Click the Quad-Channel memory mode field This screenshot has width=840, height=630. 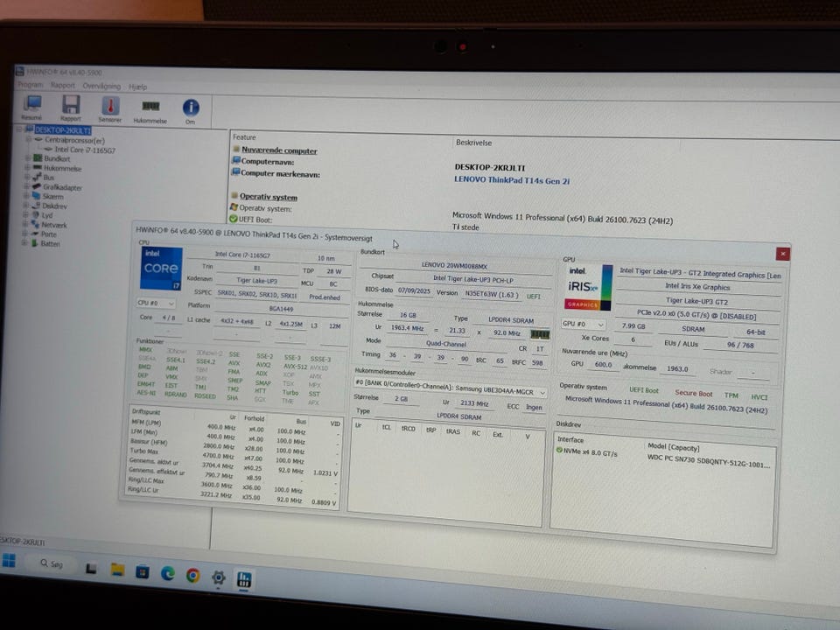445,343
